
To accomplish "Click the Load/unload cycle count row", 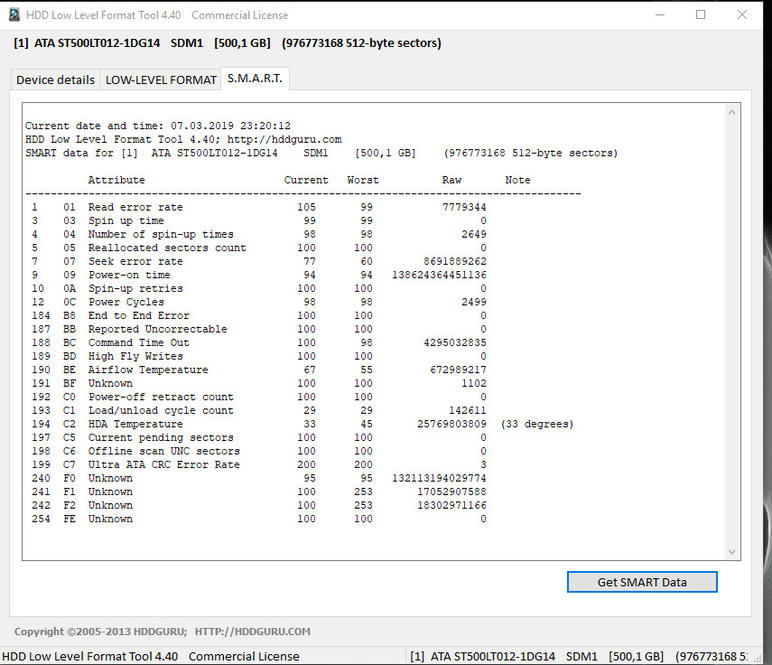I will click(x=259, y=411).
